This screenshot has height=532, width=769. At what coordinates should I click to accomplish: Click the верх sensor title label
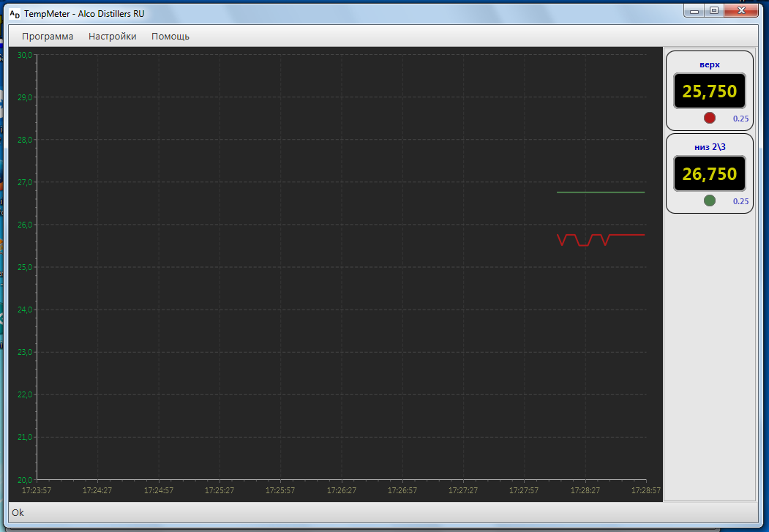(709, 64)
